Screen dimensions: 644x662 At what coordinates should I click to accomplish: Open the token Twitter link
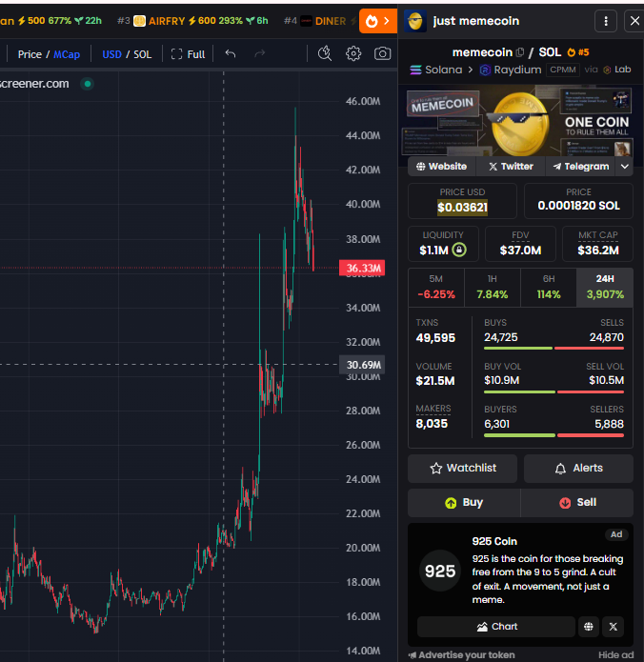coord(511,167)
